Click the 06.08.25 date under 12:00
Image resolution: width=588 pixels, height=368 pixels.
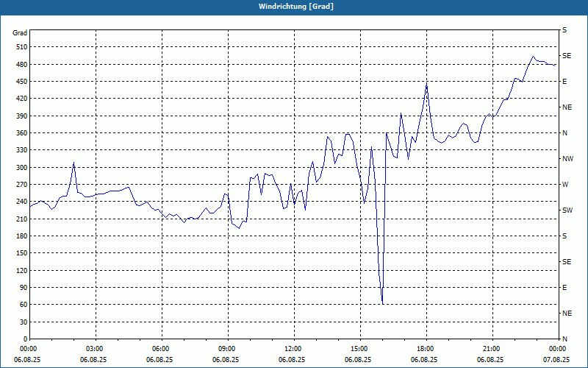[292, 360]
